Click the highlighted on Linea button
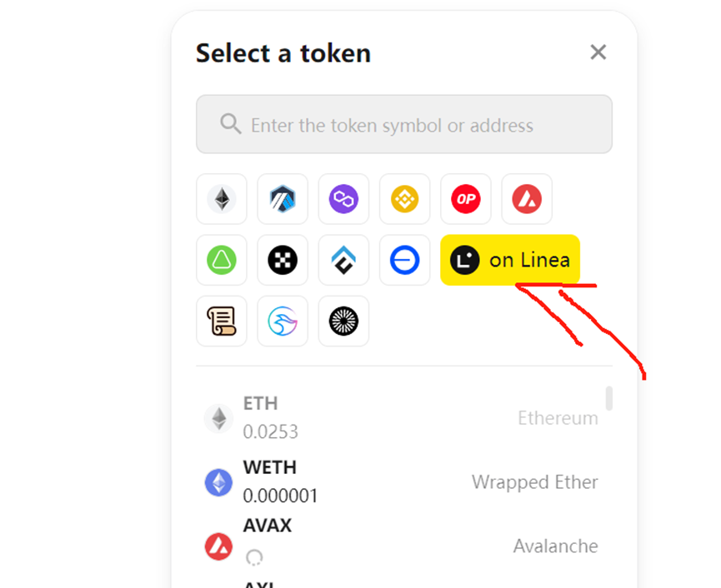 coord(510,260)
